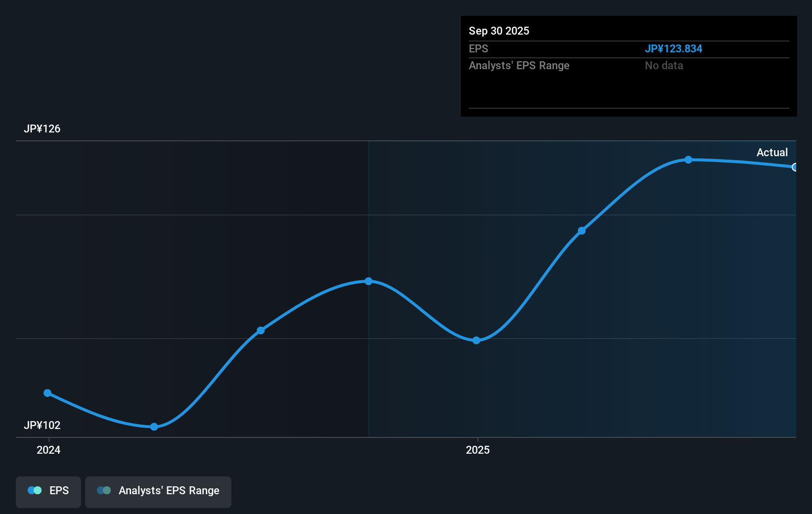Select the rising mid-2025 EPS data point

[x=582, y=230]
